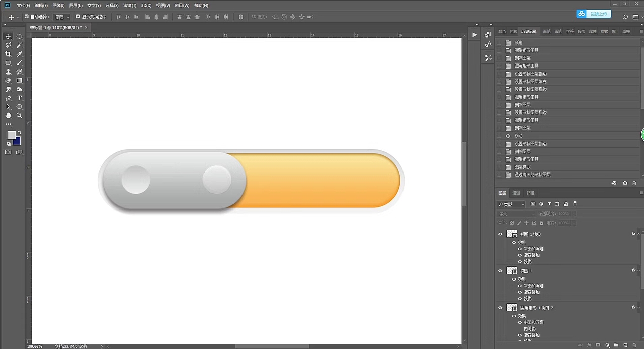Screen dimensions: 644x349
Task: Select the 图层样式 history state
Action: tap(522, 167)
